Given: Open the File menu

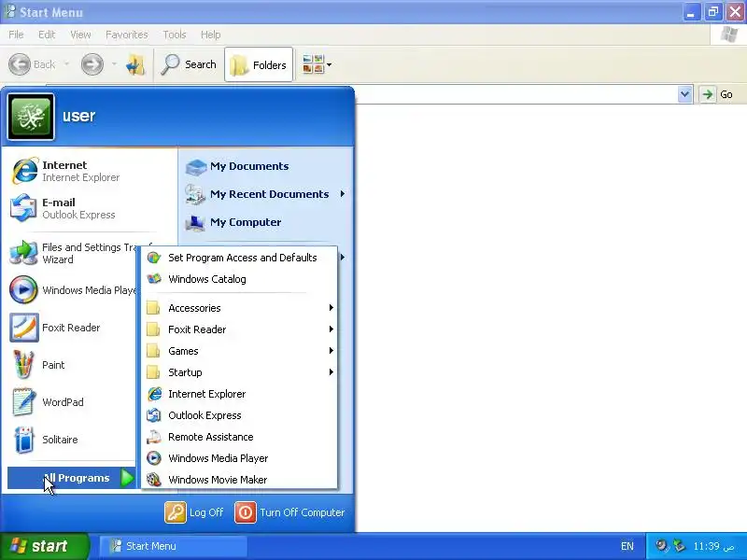Looking at the screenshot, I should pyautogui.click(x=16, y=35).
